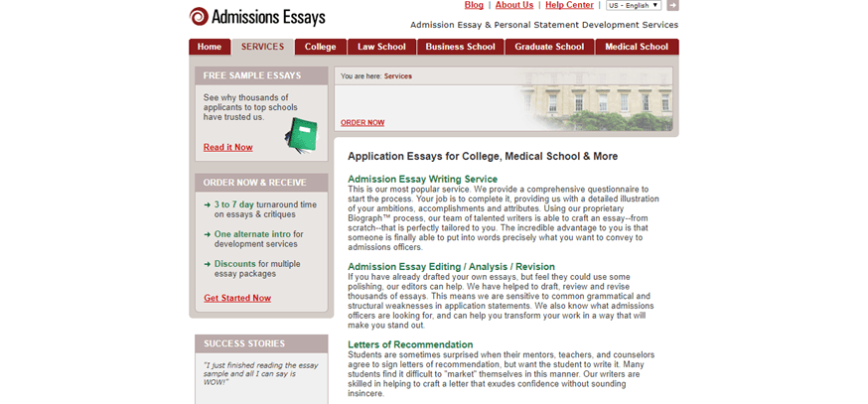Screen dimensions: 868x404
Task: Open the Medical School tab
Action: [637, 47]
